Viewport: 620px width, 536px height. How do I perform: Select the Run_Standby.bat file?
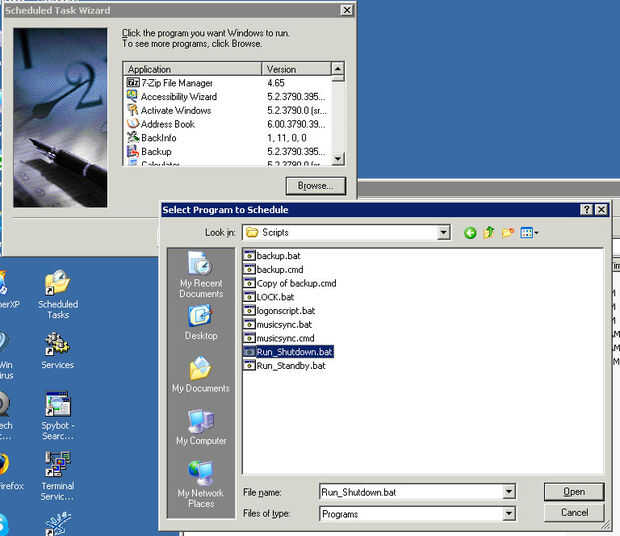click(x=285, y=366)
